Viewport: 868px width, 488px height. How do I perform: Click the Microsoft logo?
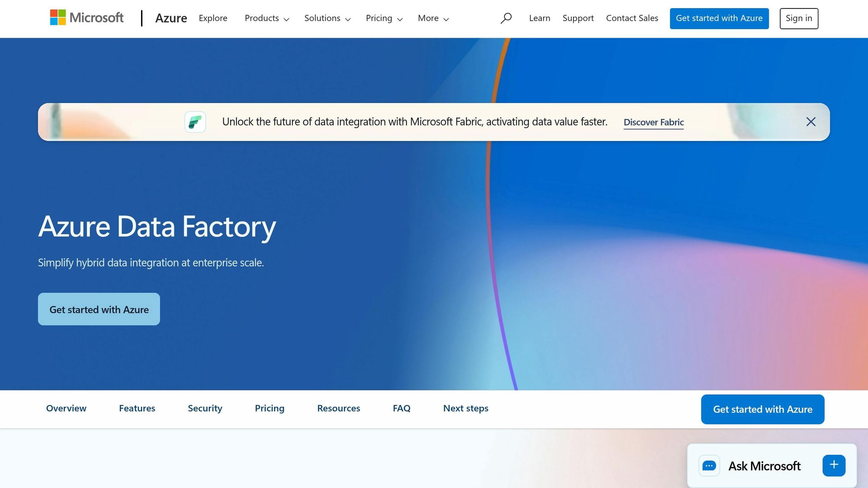pyautogui.click(x=87, y=18)
